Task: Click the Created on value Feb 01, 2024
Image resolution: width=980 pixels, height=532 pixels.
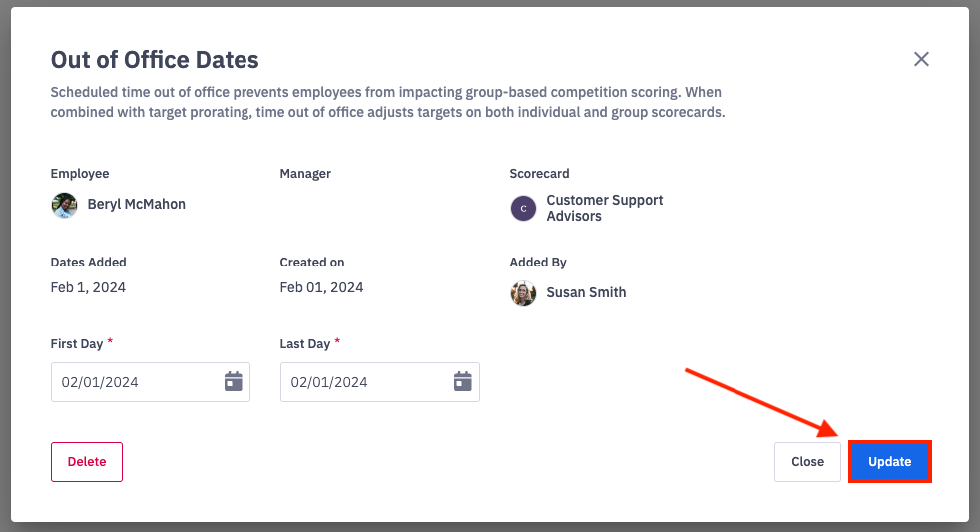Action: 321,287
